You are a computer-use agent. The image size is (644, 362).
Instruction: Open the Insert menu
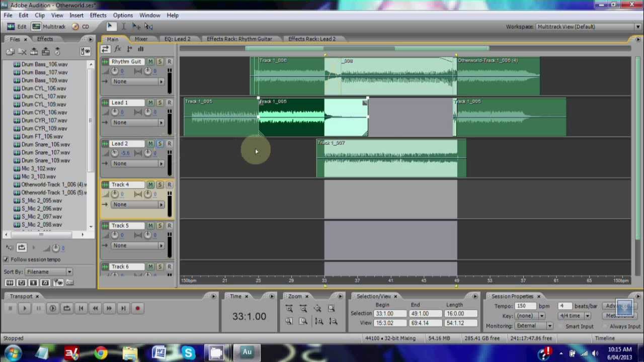76,15
